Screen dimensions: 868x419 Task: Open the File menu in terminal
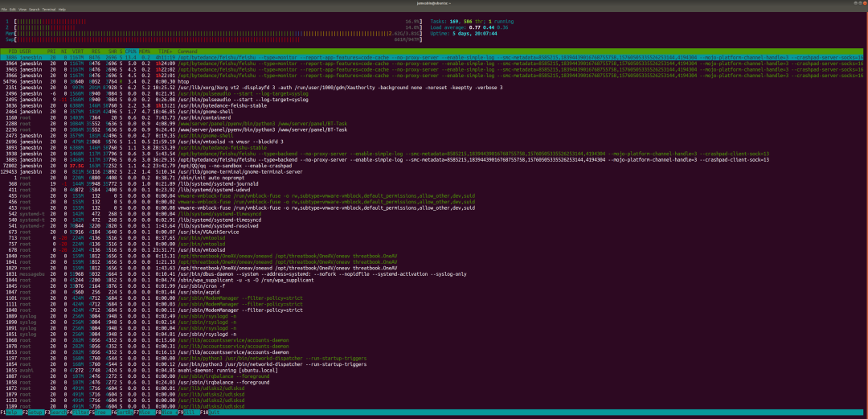point(5,9)
